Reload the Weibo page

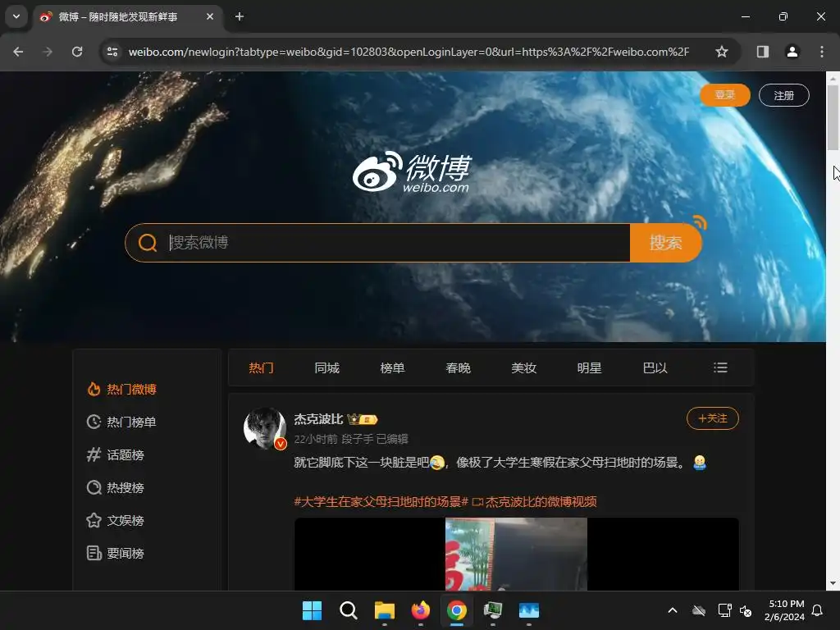77,52
